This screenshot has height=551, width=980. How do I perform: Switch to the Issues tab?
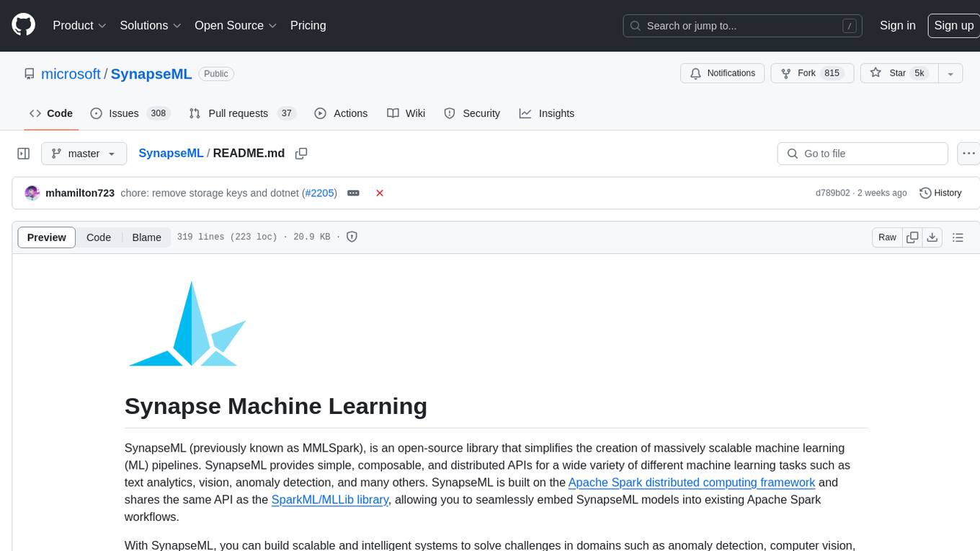pyautogui.click(x=130, y=113)
